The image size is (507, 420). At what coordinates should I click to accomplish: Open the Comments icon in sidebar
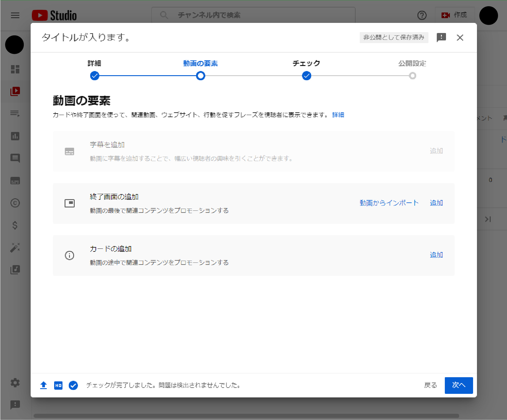click(15, 158)
